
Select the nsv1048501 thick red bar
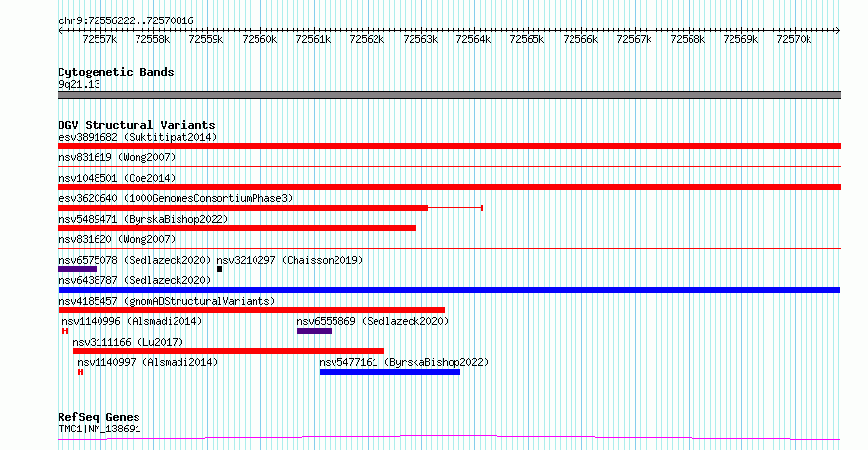[449, 187]
